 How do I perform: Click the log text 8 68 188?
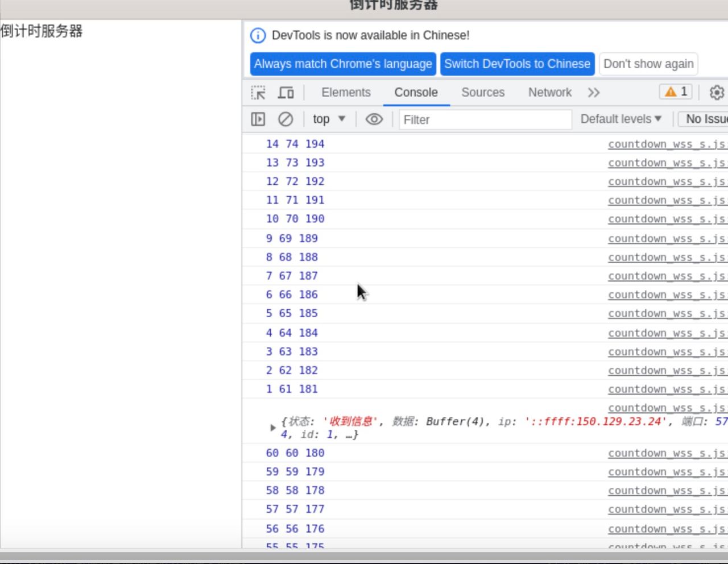pyautogui.click(x=292, y=257)
